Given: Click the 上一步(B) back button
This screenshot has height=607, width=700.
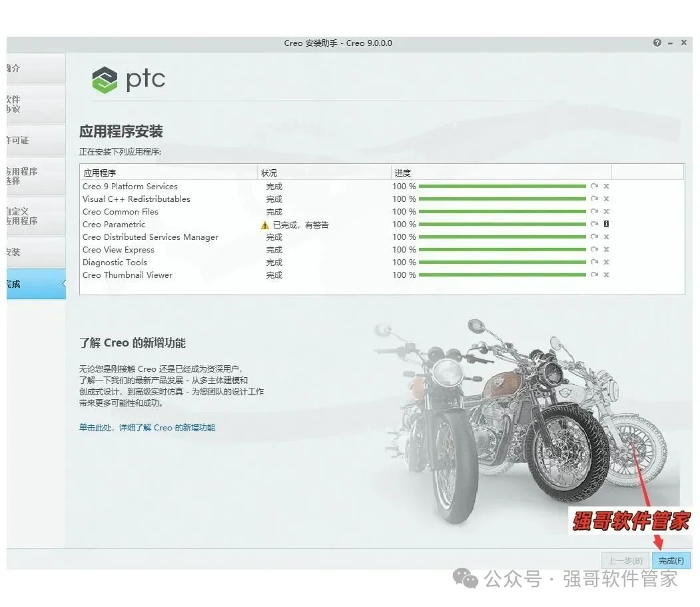Looking at the screenshot, I should [x=625, y=560].
